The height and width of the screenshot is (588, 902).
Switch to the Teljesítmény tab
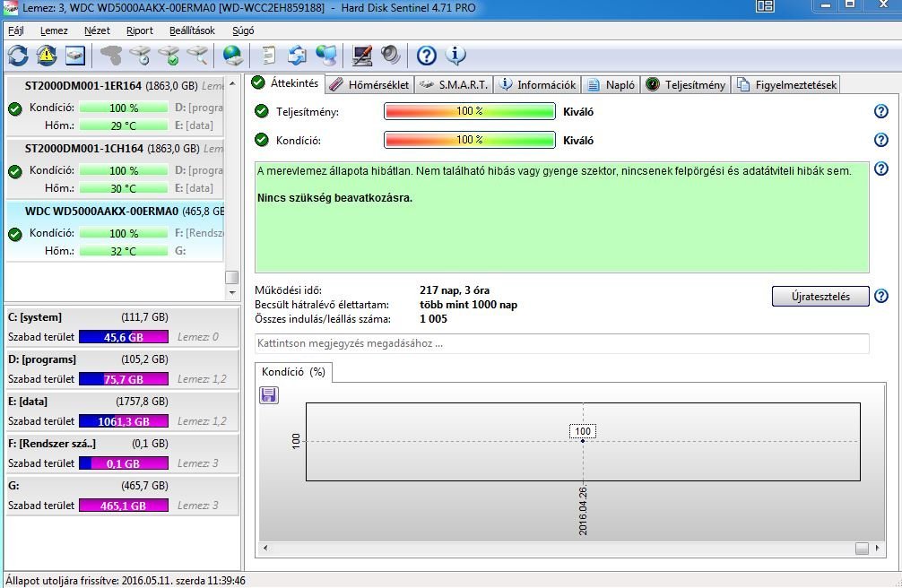coord(686,84)
